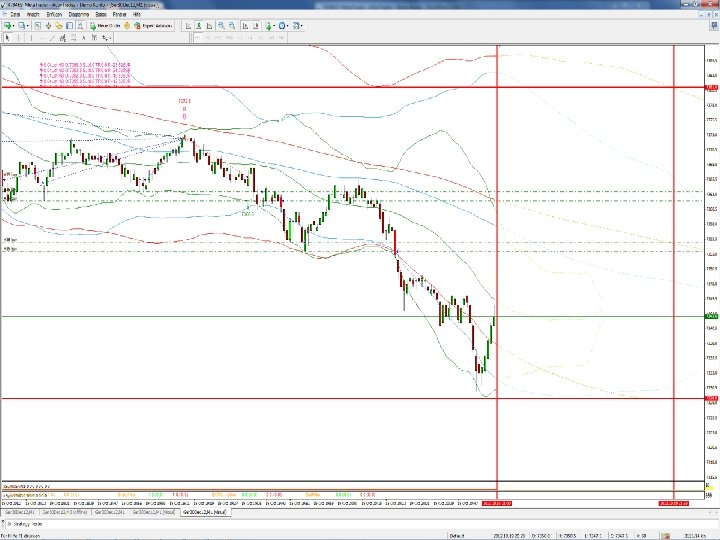Select the vertical line tool

pyautogui.click(x=31, y=38)
